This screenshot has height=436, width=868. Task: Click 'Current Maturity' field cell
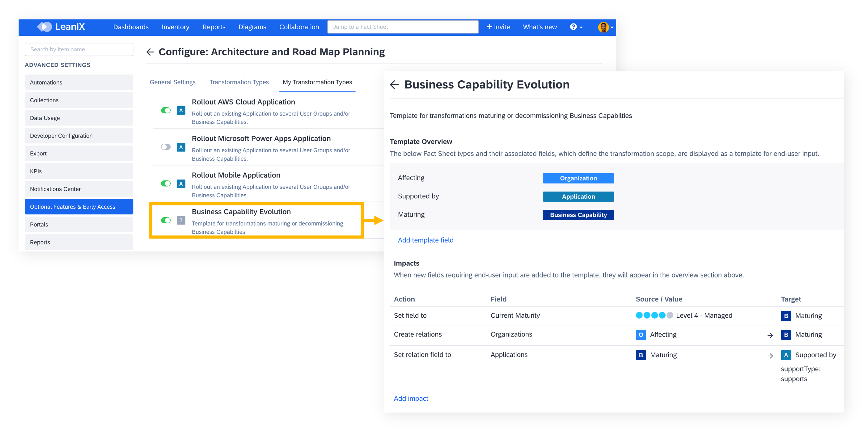(515, 316)
